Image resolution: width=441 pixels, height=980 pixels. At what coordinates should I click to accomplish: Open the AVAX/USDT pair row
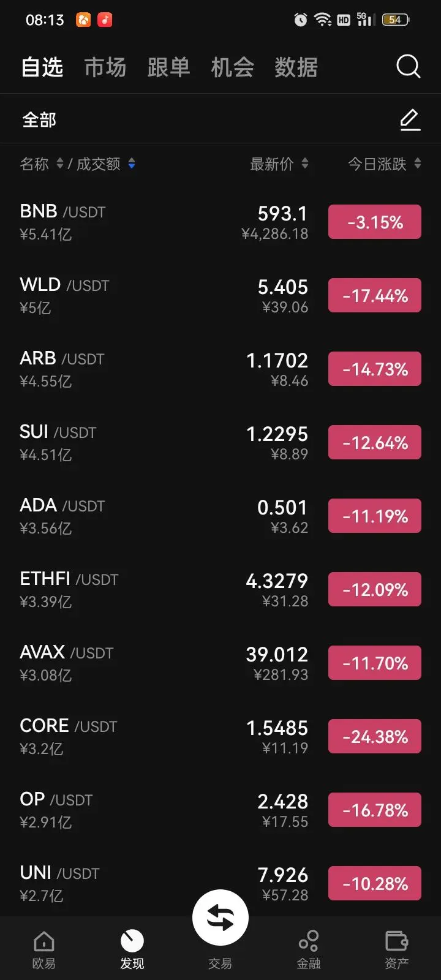(x=221, y=663)
